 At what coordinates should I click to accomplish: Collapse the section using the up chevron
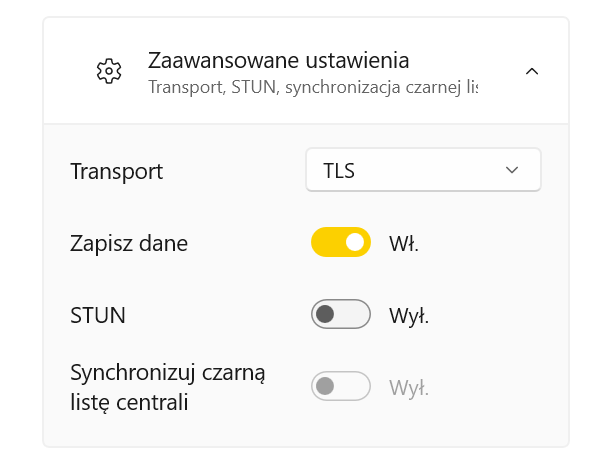pos(532,71)
